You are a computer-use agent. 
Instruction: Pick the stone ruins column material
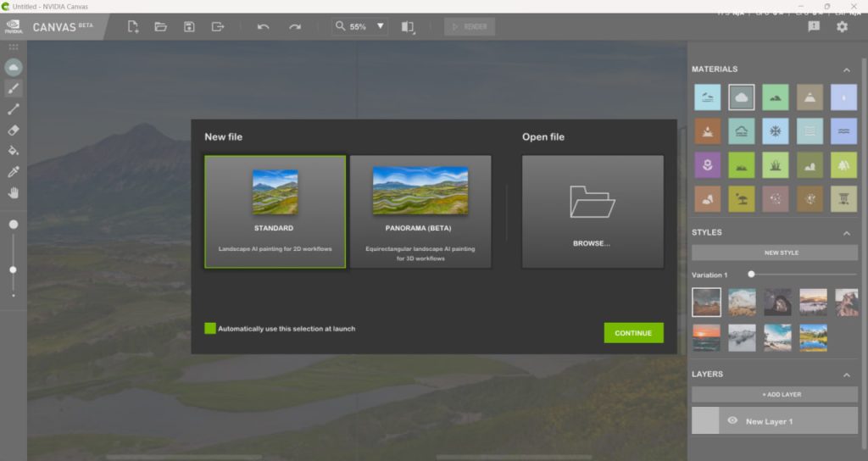843,198
